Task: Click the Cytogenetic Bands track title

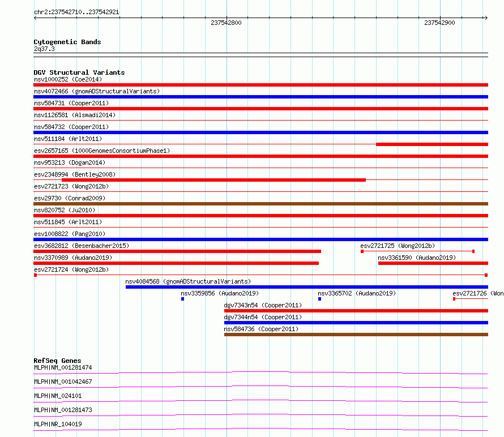Action: click(67, 42)
